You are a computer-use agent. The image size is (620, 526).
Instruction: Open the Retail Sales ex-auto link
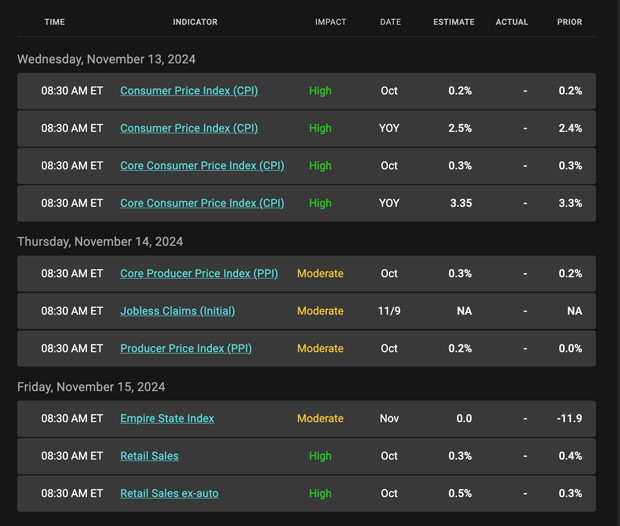169,494
